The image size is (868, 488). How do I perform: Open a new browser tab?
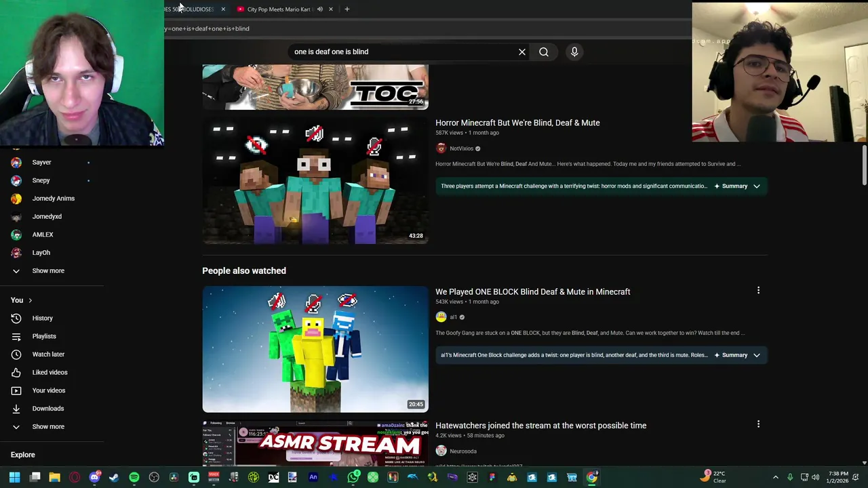(347, 9)
